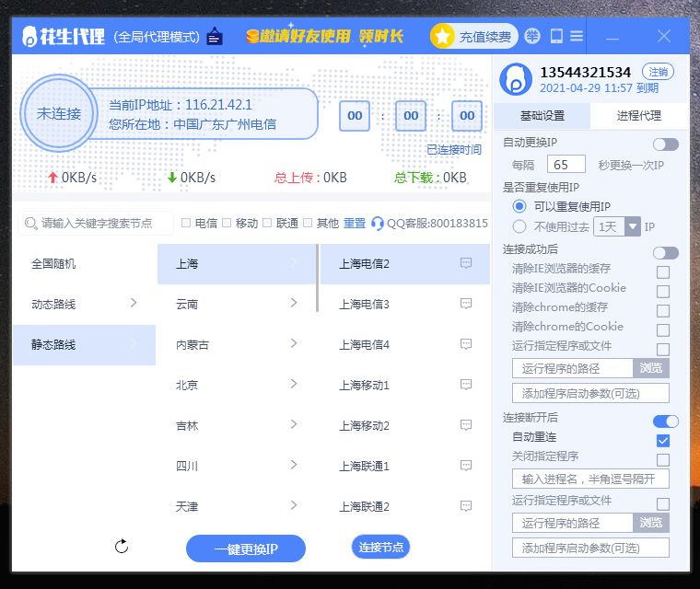Click the mobile phone icon in title bar
The width and height of the screenshot is (700, 589).
point(556,37)
